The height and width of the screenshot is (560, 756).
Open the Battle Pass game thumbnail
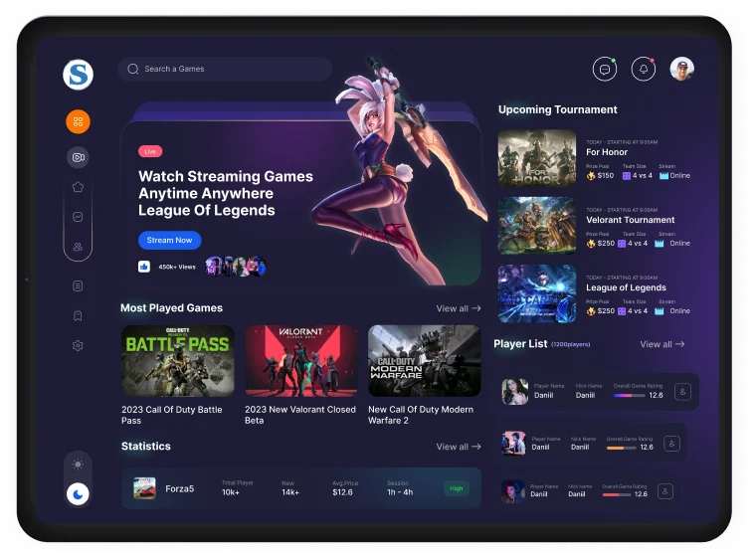pyautogui.click(x=178, y=361)
